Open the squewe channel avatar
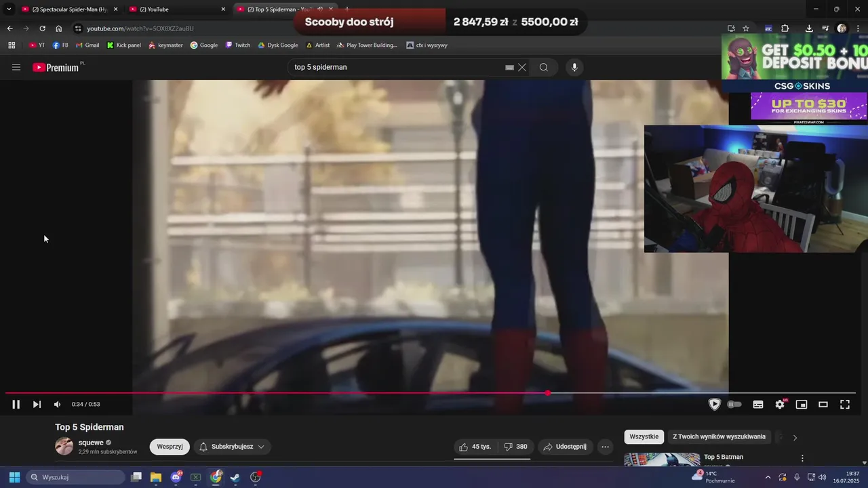This screenshot has height=488, width=868. point(64,446)
